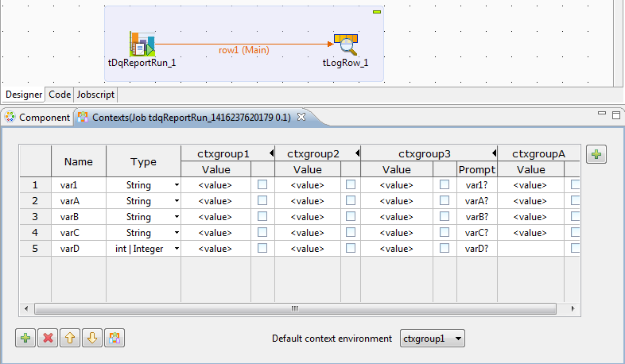The width and height of the screenshot is (625, 364).
Task: Enable ctxgroup2 checkbox for varB
Action: (x=351, y=217)
